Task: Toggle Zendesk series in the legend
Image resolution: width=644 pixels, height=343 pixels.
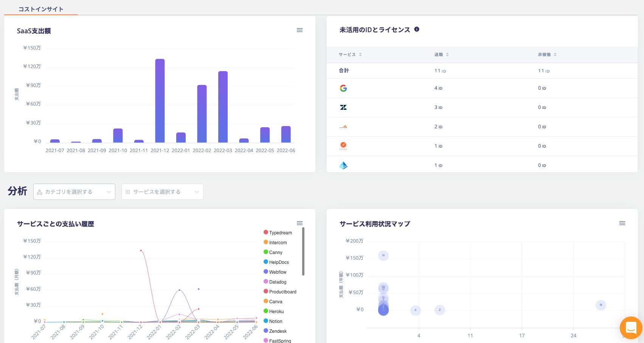Action: 275,331
